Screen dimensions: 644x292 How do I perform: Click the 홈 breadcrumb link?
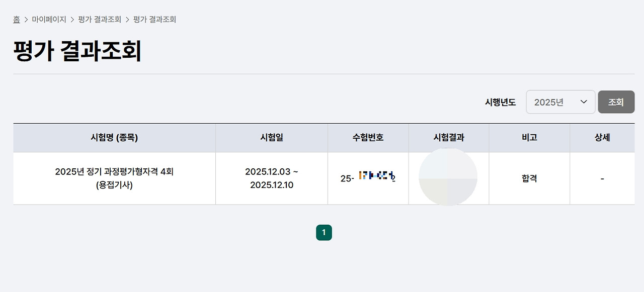pyautogui.click(x=17, y=20)
